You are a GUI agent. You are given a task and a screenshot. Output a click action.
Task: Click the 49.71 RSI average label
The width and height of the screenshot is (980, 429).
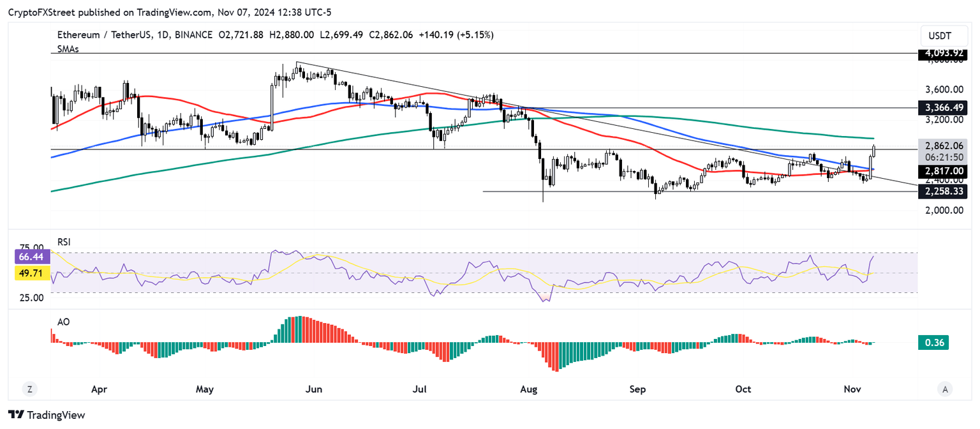31,273
